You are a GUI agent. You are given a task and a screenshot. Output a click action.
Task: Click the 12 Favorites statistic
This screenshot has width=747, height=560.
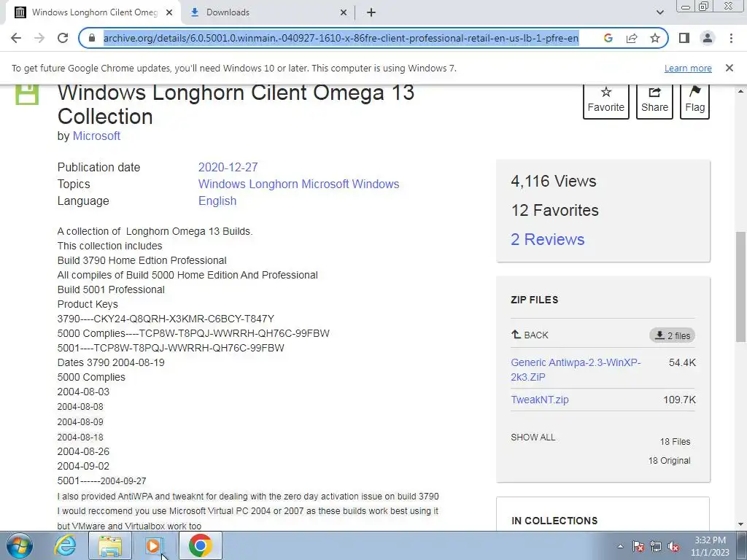click(x=554, y=210)
